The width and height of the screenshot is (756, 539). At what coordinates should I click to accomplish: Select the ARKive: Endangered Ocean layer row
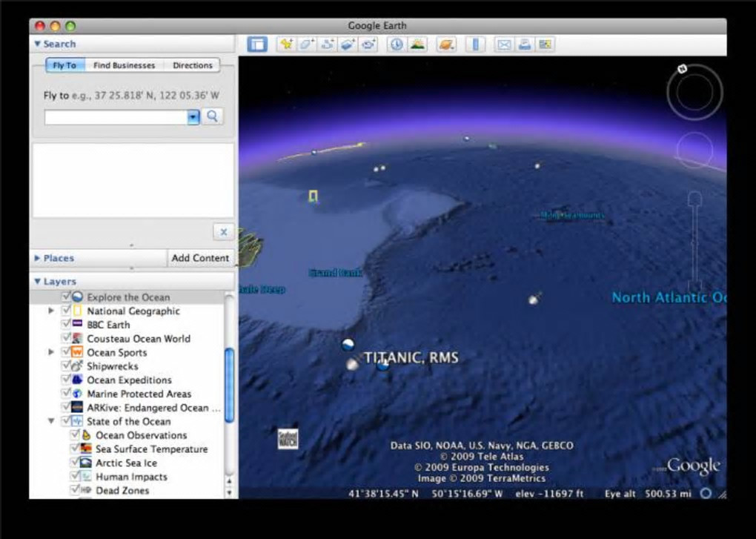pos(127,407)
